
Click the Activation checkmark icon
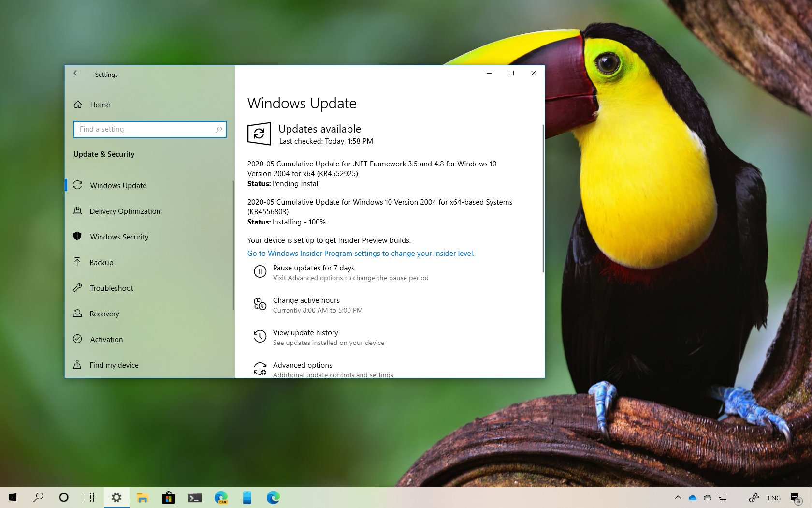[x=77, y=339]
